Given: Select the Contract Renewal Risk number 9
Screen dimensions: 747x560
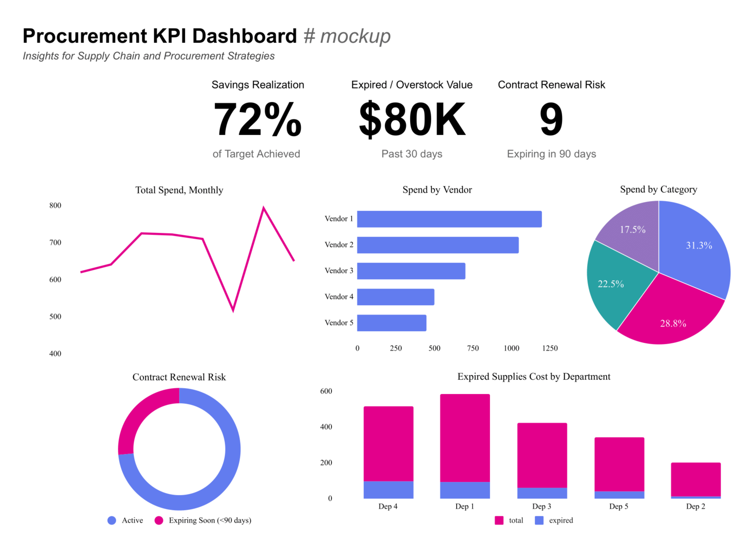Looking at the screenshot, I should [x=551, y=119].
